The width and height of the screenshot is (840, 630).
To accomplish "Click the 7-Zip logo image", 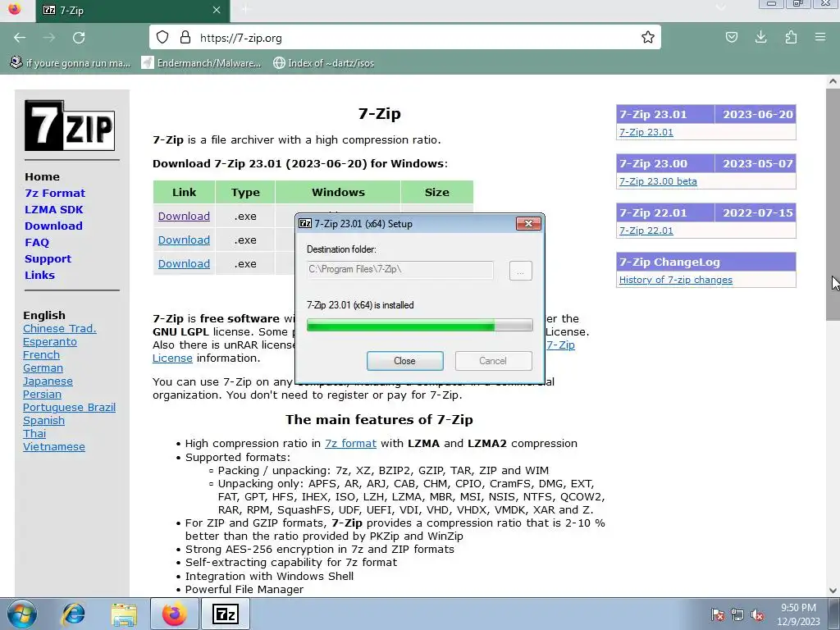I will [x=70, y=126].
